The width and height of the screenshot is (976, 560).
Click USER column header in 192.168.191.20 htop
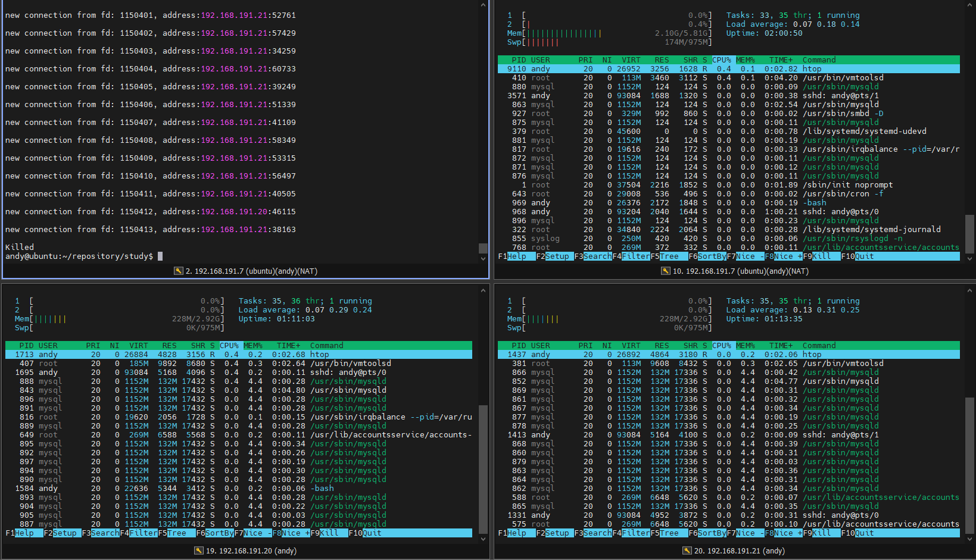[x=48, y=346]
